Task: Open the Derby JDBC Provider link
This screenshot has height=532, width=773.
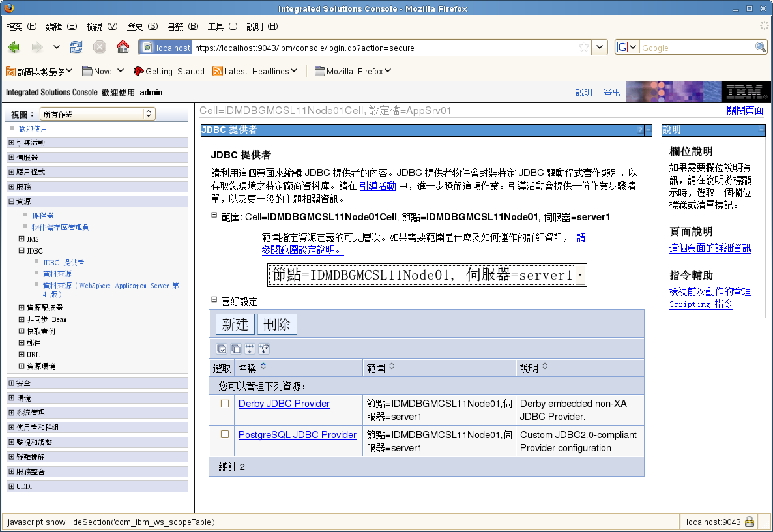Action: pos(284,404)
